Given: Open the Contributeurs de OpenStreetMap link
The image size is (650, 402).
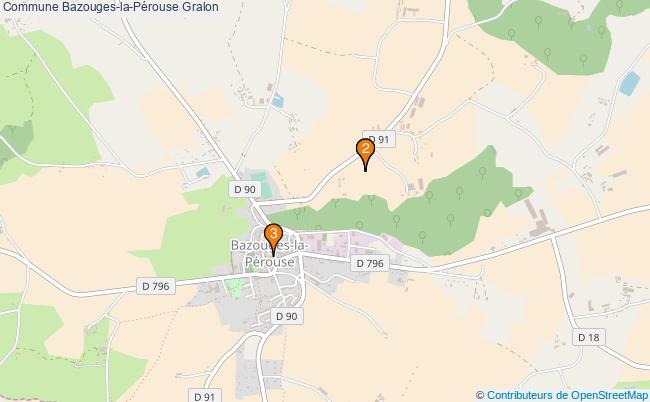Looking at the screenshot, I should pyautogui.click(x=567, y=395).
